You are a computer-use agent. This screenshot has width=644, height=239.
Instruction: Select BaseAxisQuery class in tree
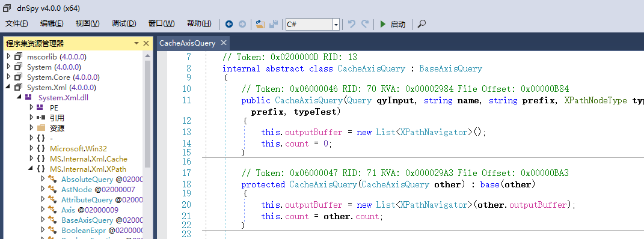pos(102,220)
